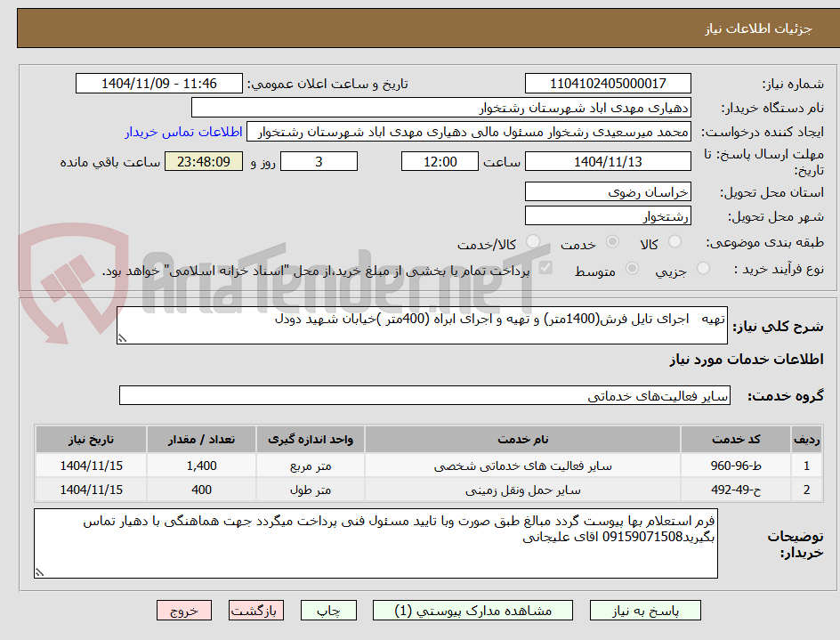Click service code ح-49-492 cell
This screenshot has height=640, width=840.
[736, 490]
